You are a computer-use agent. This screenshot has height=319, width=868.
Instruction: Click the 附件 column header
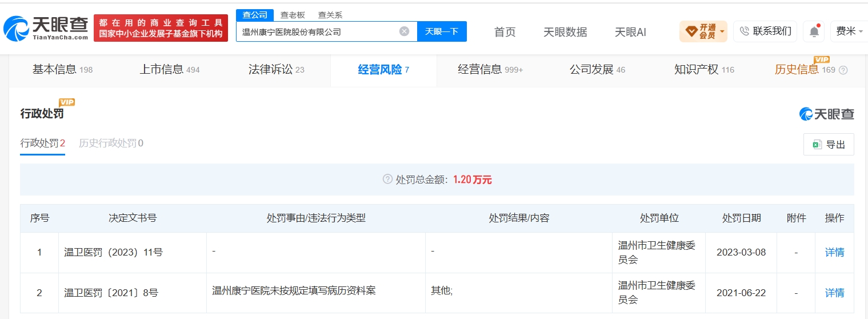pyautogui.click(x=796, y=218)
